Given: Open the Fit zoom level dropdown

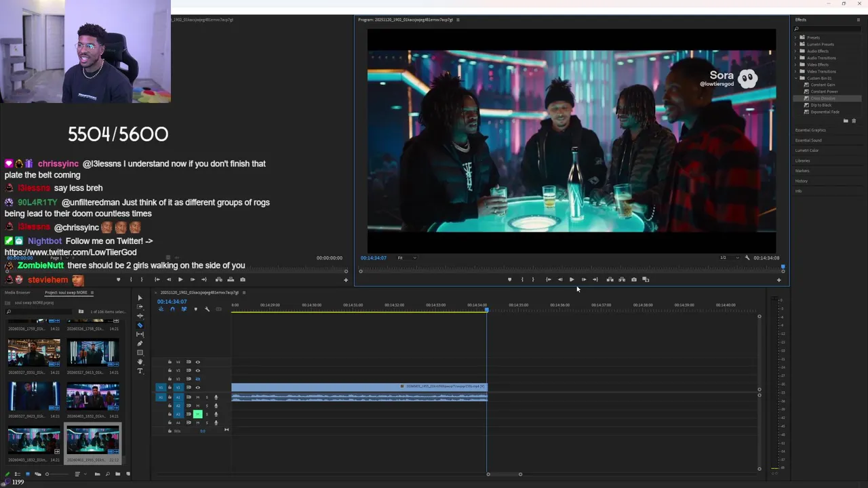Looking at the screenshot, I should click(x=406, y=258).
